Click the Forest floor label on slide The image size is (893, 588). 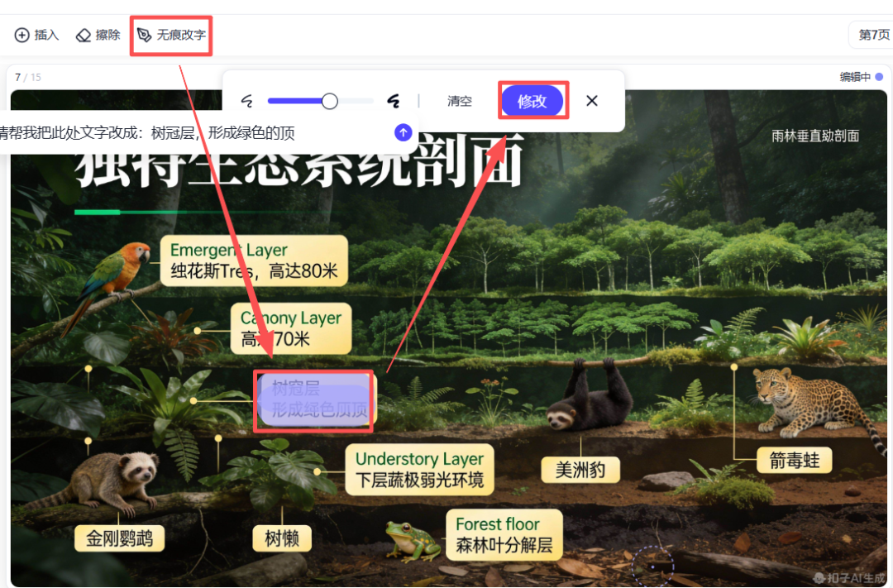504,534
